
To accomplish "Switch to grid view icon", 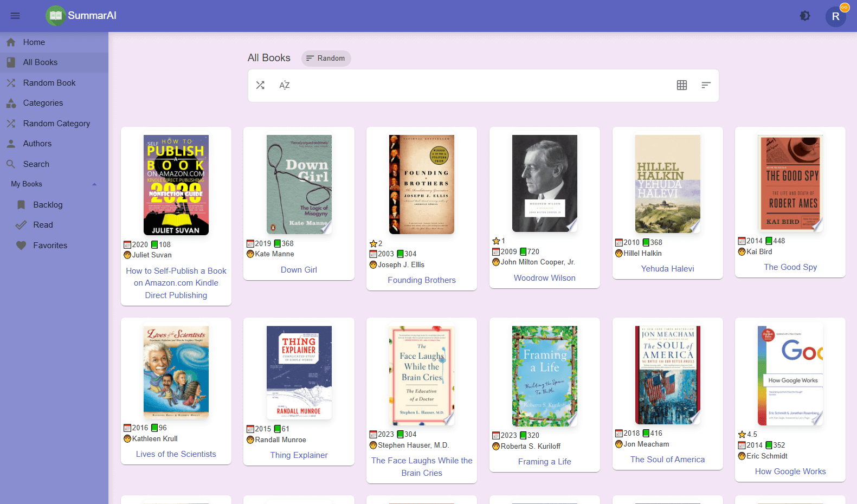I will (682, 85).
